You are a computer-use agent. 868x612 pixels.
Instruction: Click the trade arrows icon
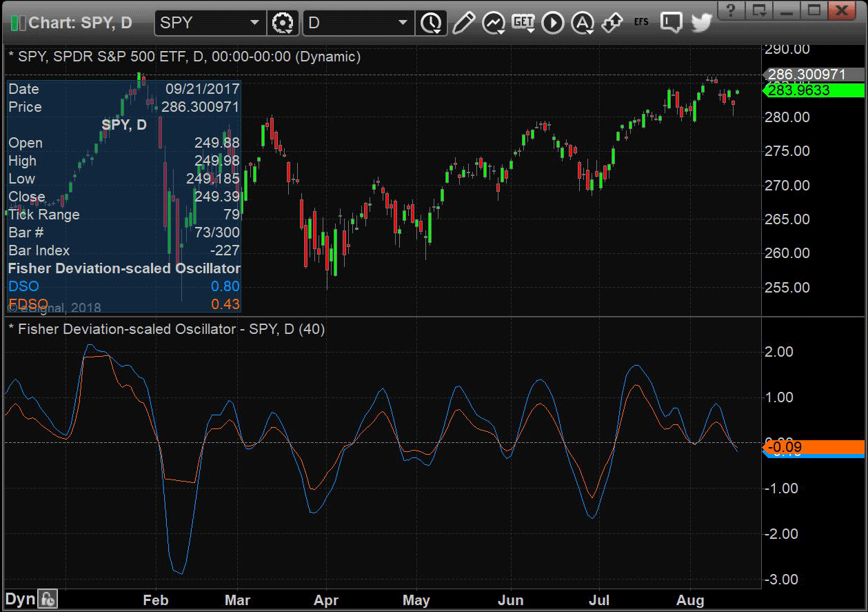(612, 23)
